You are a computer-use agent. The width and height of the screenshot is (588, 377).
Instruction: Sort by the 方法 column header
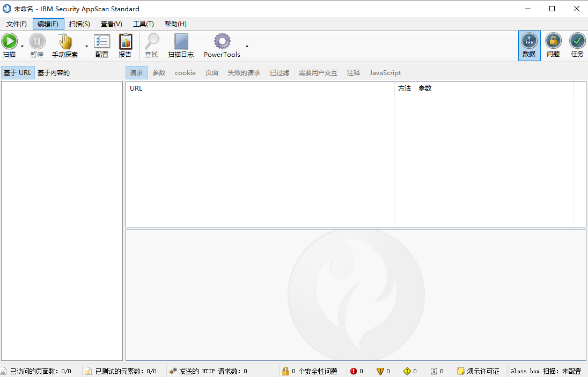click(405, 88)
